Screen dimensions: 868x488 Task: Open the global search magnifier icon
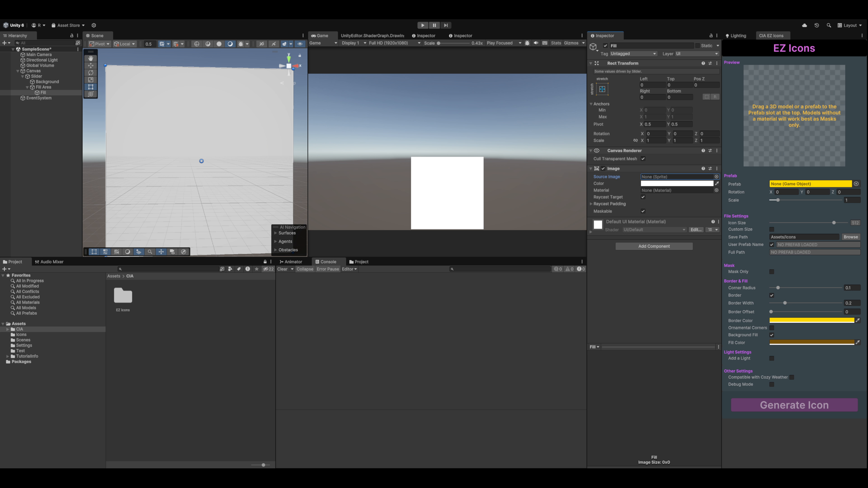829,25
